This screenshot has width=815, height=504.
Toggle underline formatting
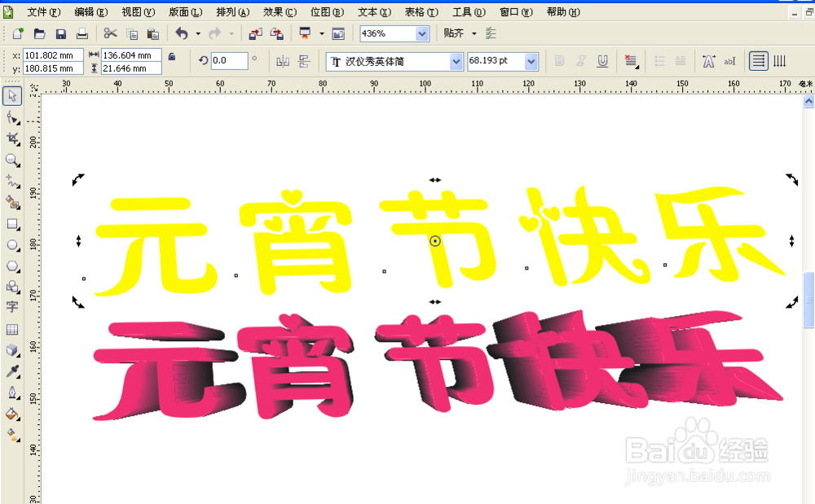[x=601, y=60]
